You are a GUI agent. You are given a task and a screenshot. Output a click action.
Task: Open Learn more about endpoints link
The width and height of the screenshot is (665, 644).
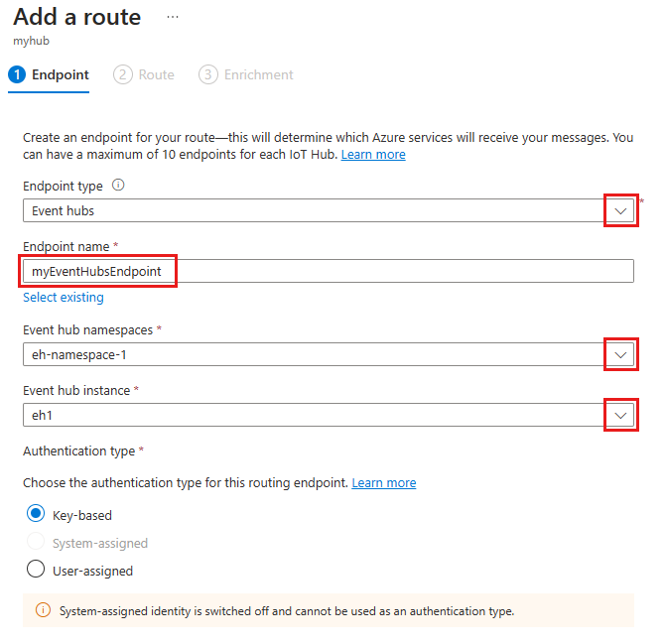(x=373, y=155)
